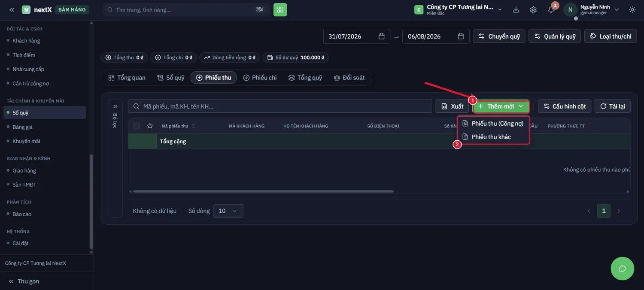Open the company selector dropdown
The image size is (644, 290).
(x=458, y=9)
